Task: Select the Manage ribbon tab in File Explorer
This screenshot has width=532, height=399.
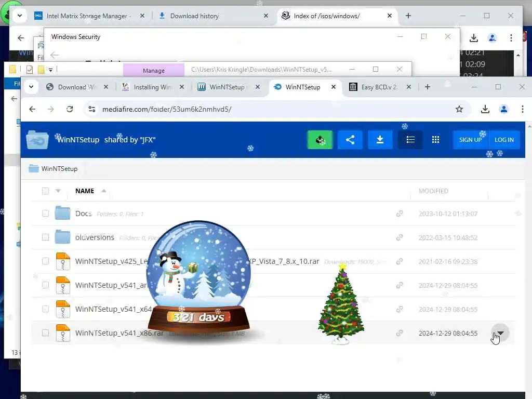Action: pyautogui.click(x=154, y=71)
